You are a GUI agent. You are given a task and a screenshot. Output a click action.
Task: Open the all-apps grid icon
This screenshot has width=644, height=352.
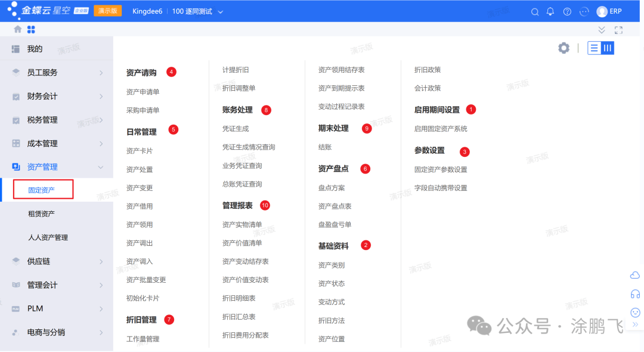[31, 29]
